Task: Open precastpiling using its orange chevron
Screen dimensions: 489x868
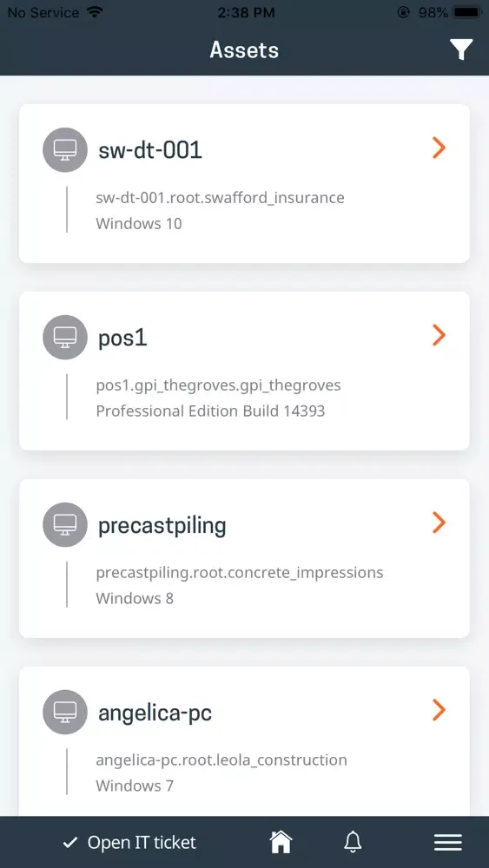Action: click(x=439, y=522)
